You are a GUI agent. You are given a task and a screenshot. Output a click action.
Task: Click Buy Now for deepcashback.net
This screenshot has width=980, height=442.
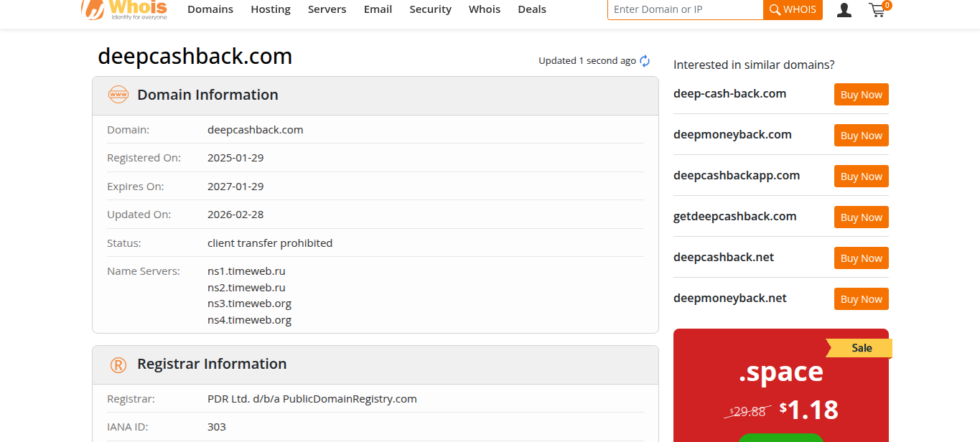pyautogui.click(x=861, y=258)
